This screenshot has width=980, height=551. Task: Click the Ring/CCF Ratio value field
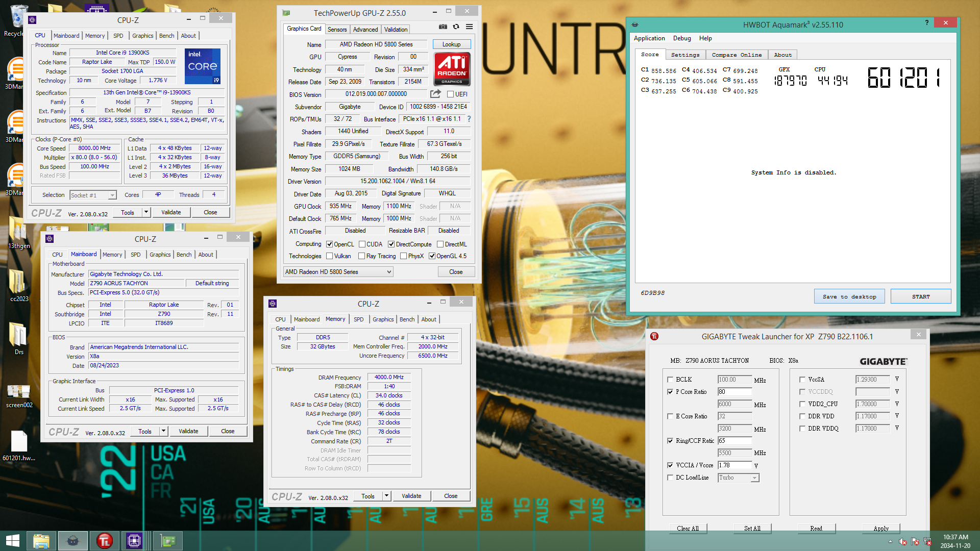tap(734, 441)
